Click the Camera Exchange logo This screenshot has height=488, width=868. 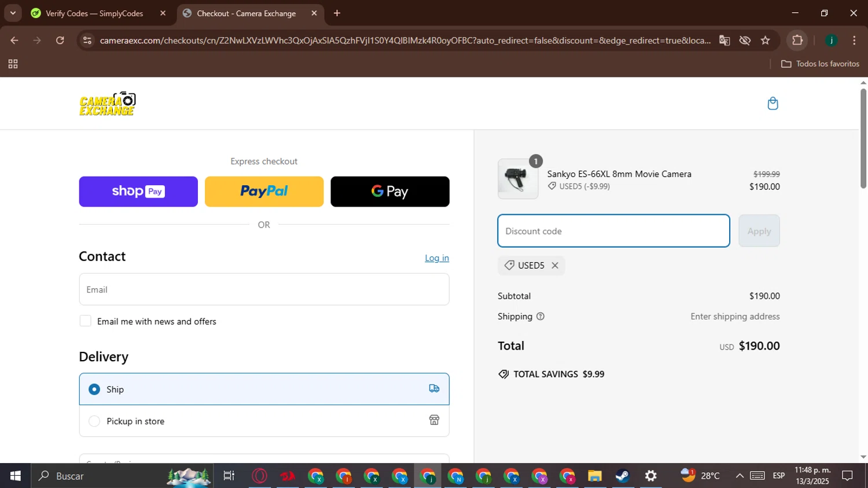(108, 104)
